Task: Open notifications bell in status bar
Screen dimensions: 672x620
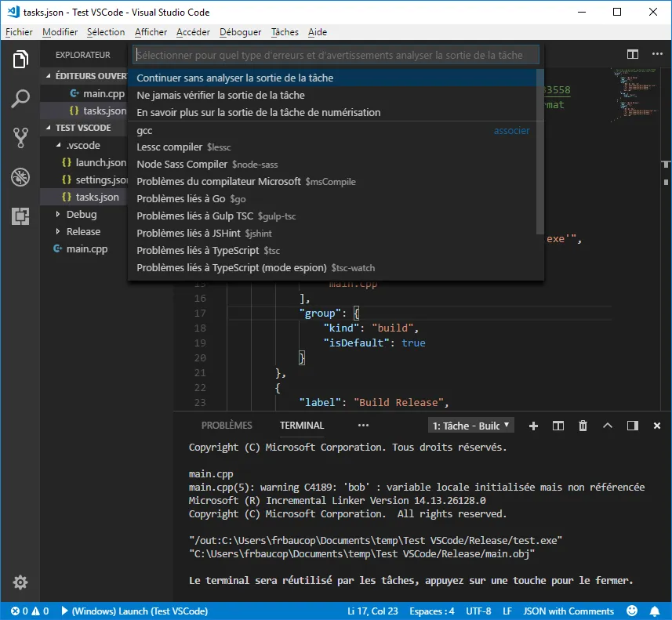Action: coord(655,611)
